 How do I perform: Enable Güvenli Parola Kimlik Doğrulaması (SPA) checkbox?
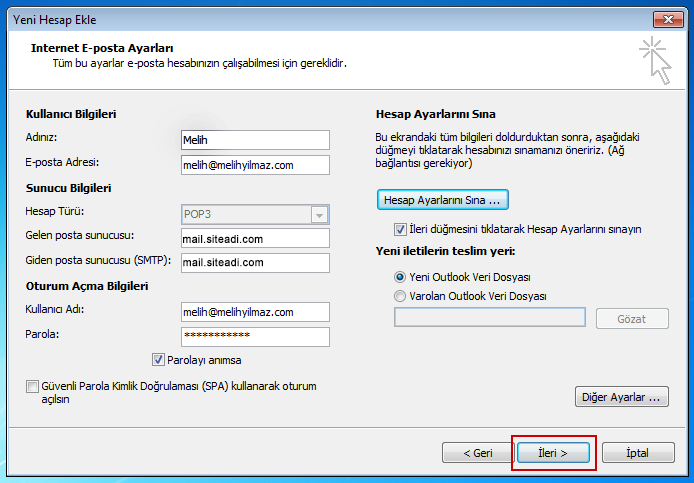(x=33, y=385)
